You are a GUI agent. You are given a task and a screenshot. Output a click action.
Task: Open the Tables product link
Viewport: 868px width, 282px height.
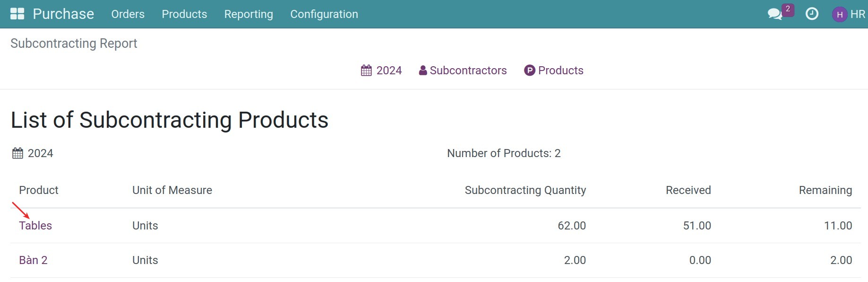coord(35,226)
